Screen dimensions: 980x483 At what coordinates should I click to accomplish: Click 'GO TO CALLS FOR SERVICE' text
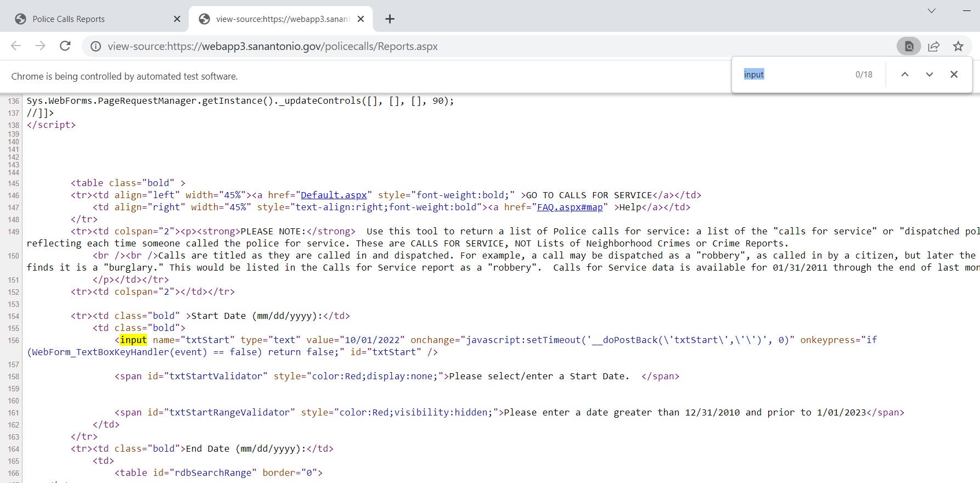click(589, 195)
